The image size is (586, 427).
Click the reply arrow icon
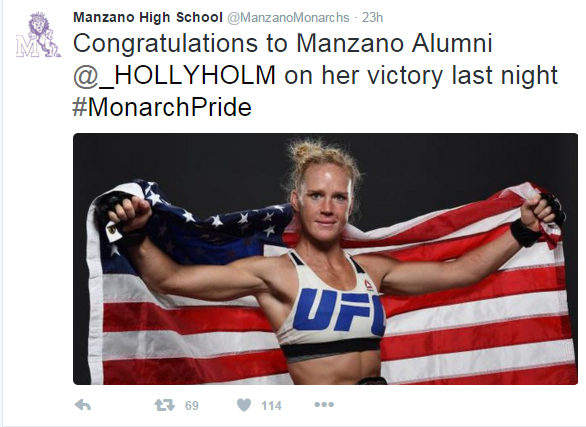pyautogui.click(x=83, y=405)
